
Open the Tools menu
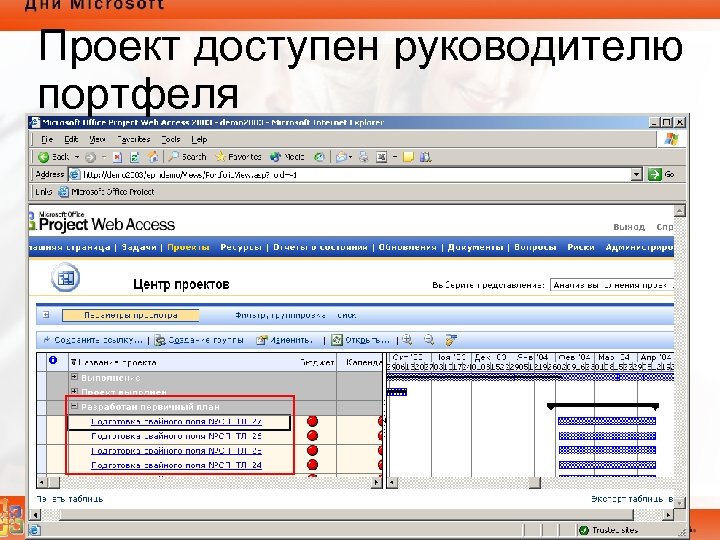tap(170, 139)
